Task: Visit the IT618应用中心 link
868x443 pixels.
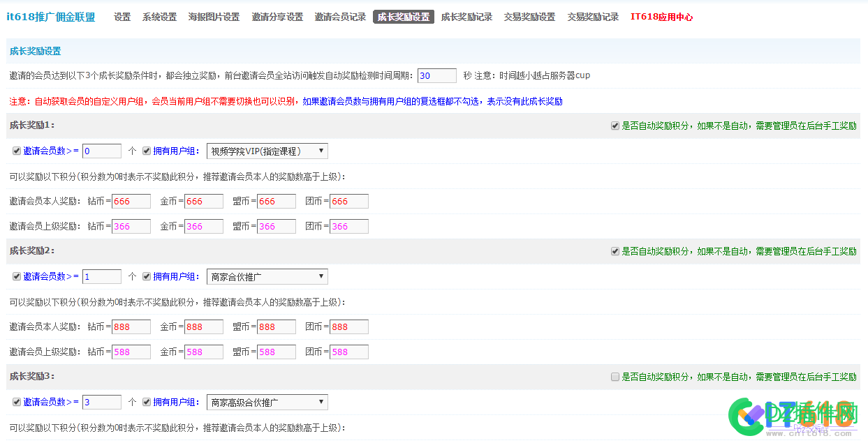Action: click(662, 16)
